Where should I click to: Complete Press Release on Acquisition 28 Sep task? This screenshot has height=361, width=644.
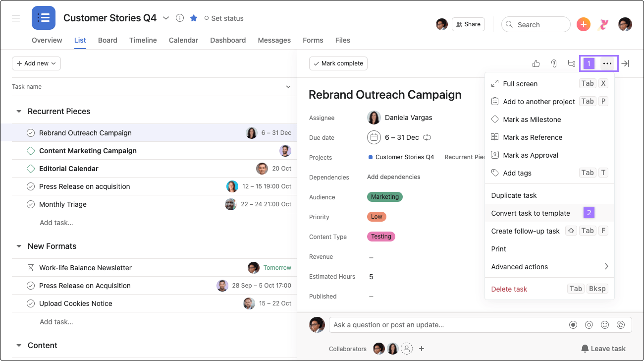tap(31, 286)
